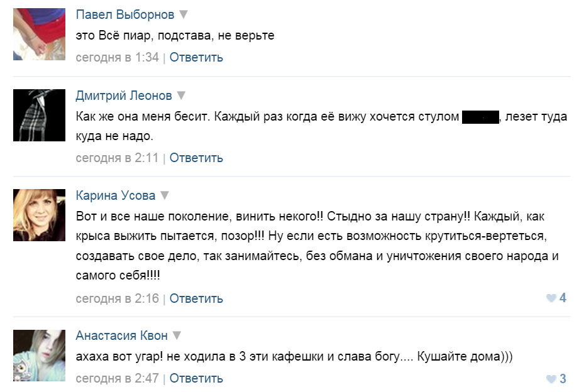Reply to Анастасия Квон's comment via Ответить
Image resolution: width=579 pixels, height=392 pixels.
coord(196,378)
